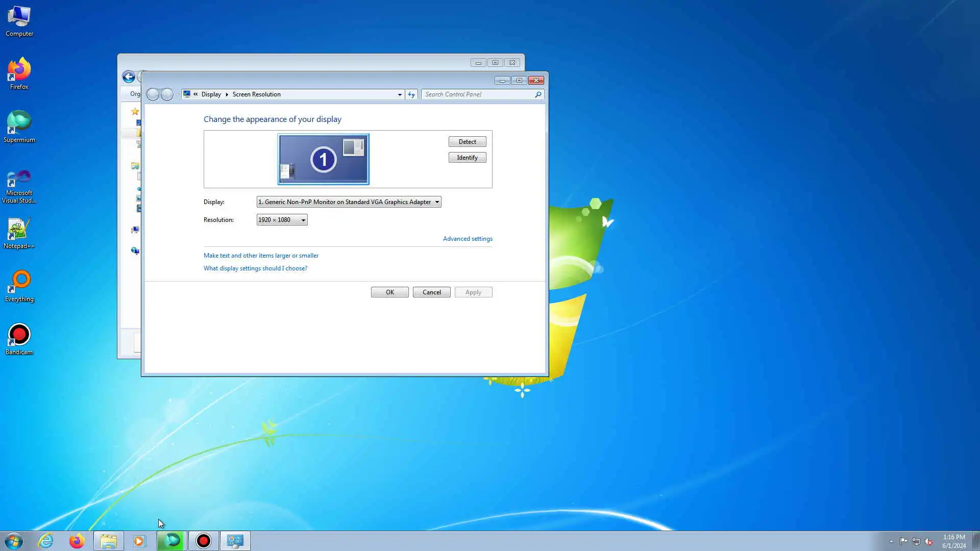Open the Windows Start menu orb
Screen dimensions: 980x551
pyautogui.click(x=14, y=541)
